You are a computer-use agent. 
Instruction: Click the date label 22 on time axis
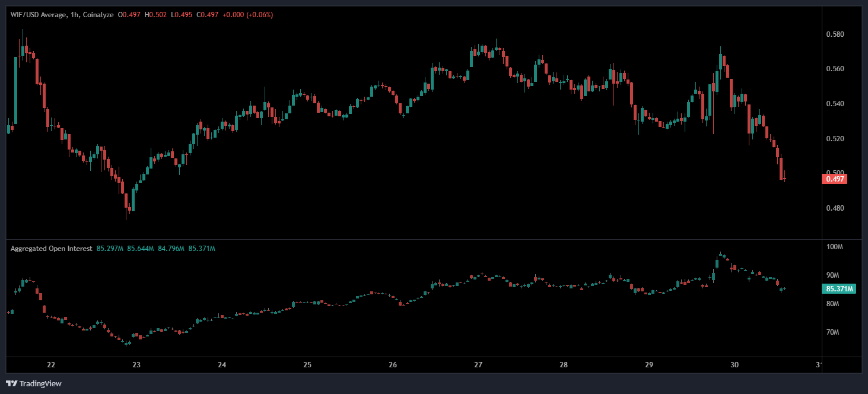(x=51, y=364)
